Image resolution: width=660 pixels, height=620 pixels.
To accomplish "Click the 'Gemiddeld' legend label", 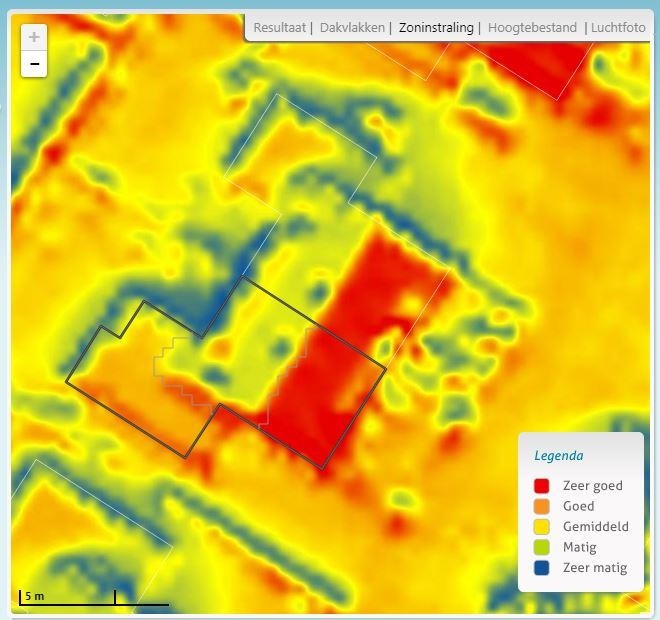I will pyautogui.click(x=596, y=527).
